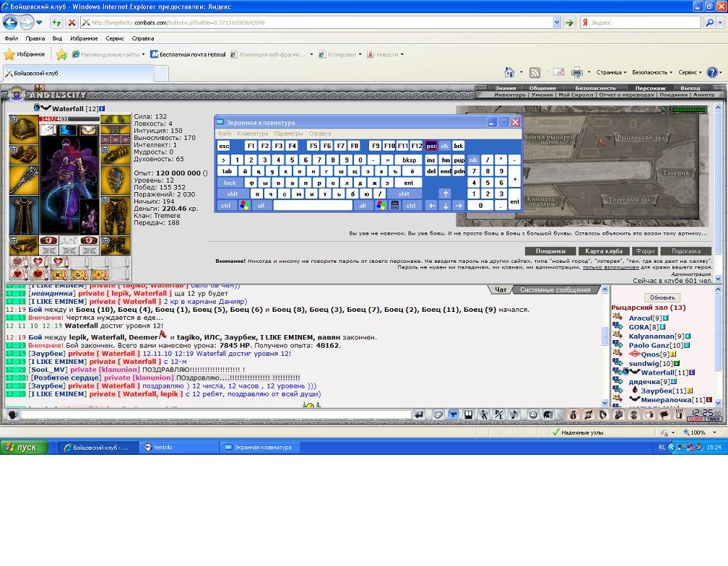Expand the Сервис command bar dropdown

[690, 72]
